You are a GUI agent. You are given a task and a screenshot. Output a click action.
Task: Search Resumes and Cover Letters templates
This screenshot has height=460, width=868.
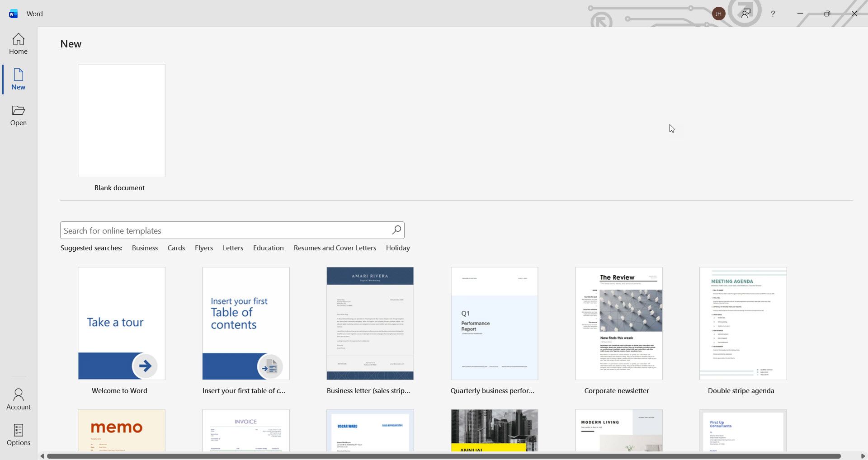click(335, 248)
